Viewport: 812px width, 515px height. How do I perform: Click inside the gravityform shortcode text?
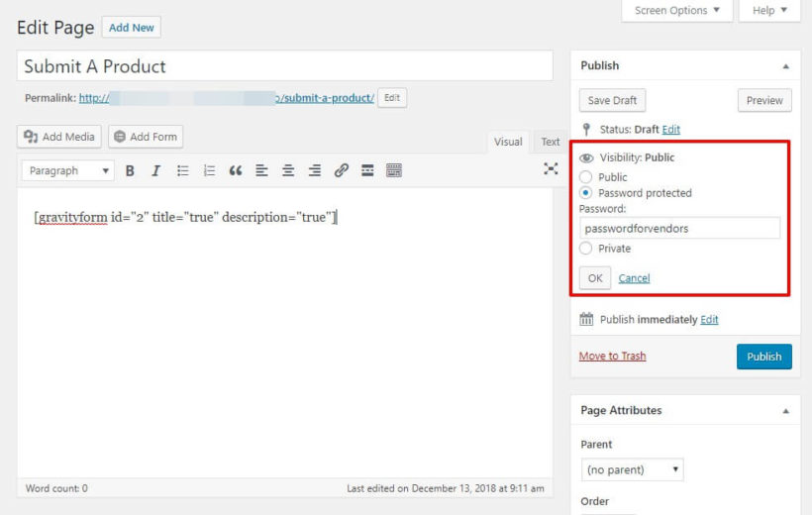185,217
